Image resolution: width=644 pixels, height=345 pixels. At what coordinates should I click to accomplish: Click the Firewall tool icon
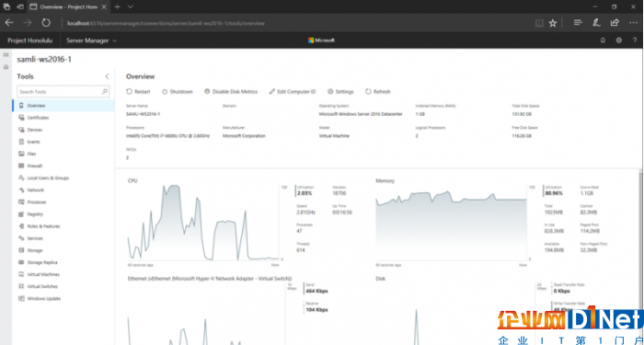[x=21, y=166]
